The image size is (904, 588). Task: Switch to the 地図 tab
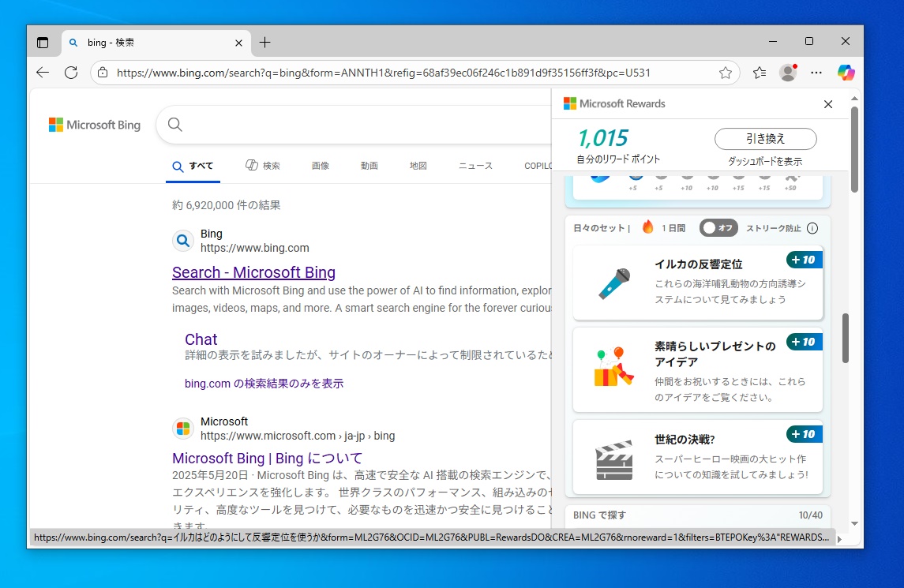point(418,166)
